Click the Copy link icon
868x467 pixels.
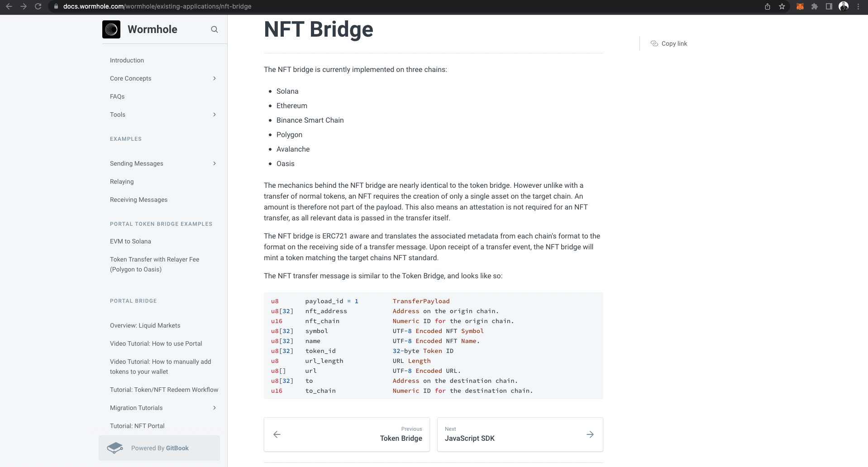[x=654, y=43]
